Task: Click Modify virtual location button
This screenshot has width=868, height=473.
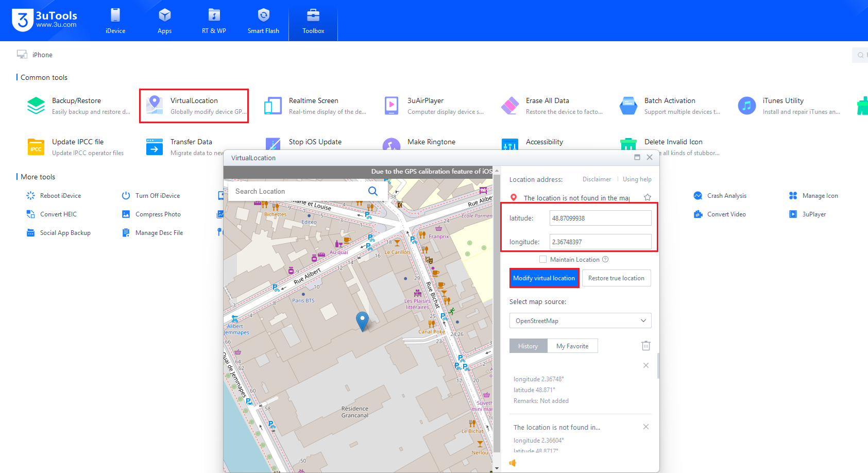Action: [x=544, y=278]
